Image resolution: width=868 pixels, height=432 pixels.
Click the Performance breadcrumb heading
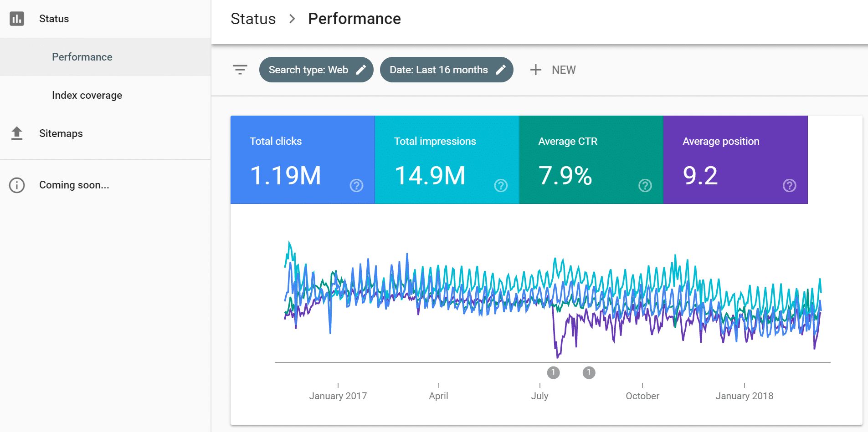click(x=354, y=19)
